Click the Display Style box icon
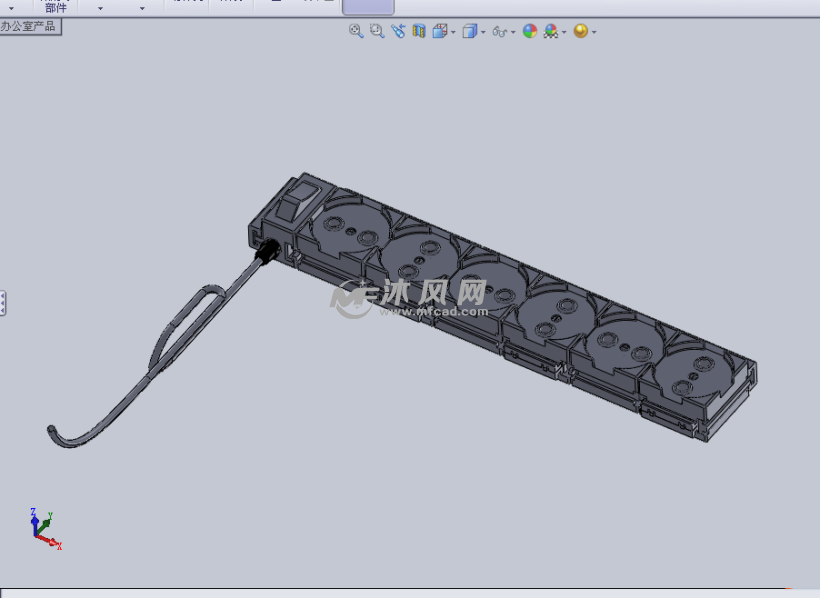The width and height of the screenshot is (820, 598). pos(470,31)
